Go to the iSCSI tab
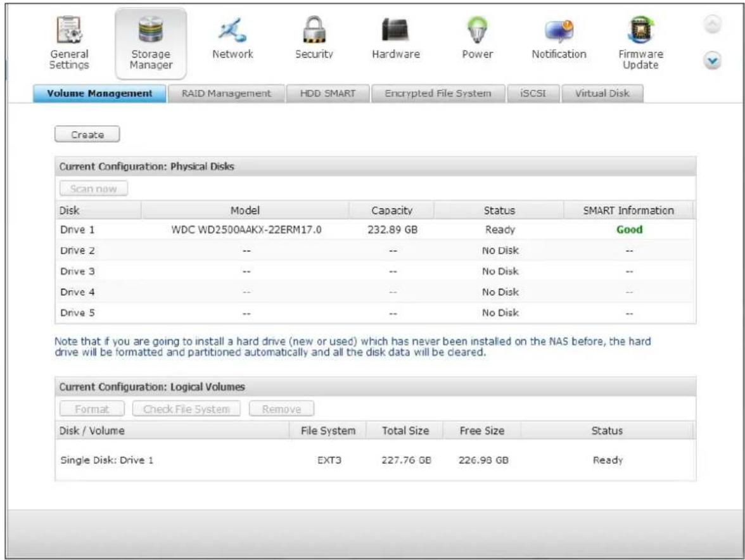745x560 pixels. (x=533, y=94)
